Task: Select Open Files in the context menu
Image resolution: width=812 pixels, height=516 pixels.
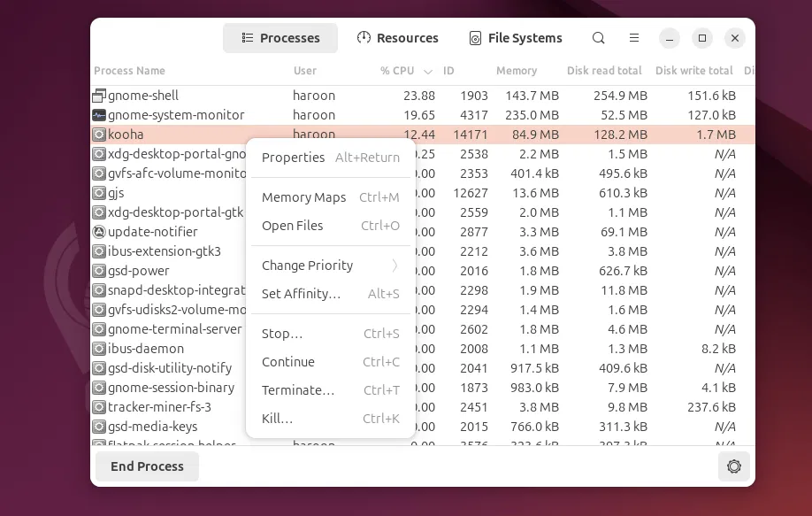Action: tap(293, 226)
